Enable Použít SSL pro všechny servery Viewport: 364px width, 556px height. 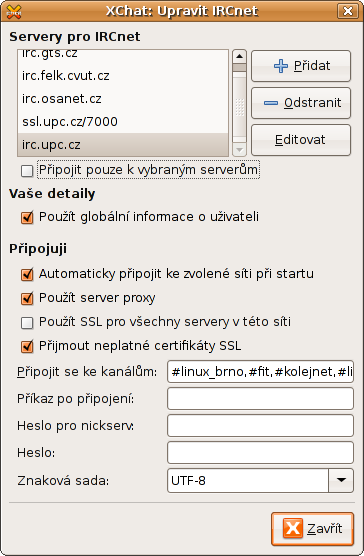pyautogui.click(x=27, y=323)
